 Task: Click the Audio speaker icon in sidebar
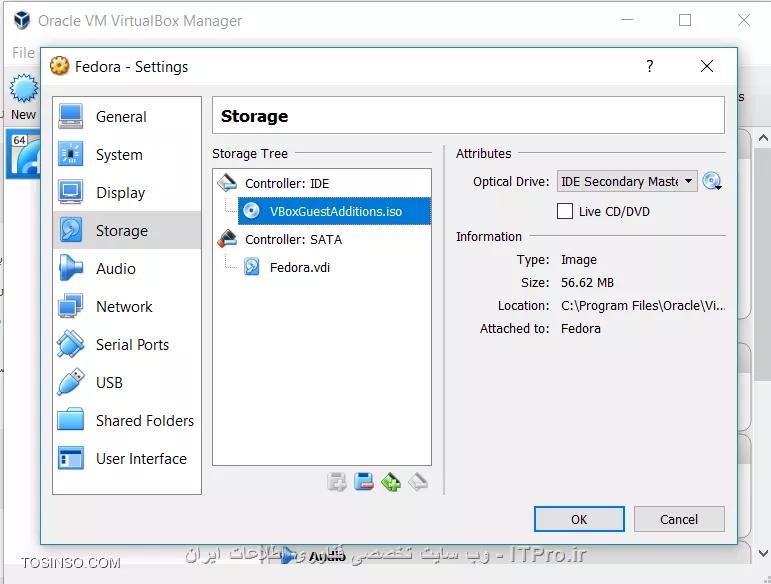point(71,268)
